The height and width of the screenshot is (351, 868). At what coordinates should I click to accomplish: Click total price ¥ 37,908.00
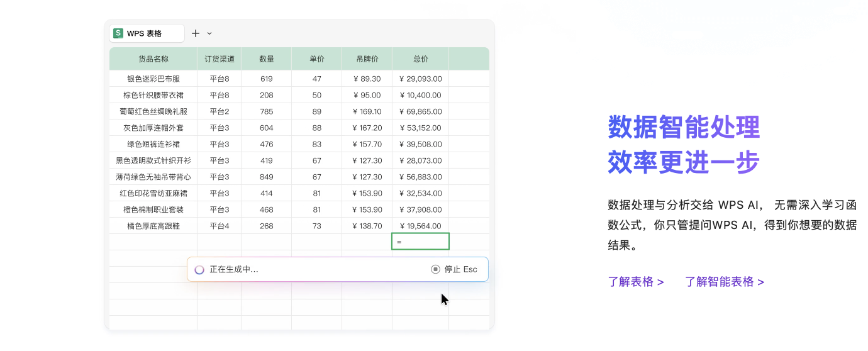421,209
